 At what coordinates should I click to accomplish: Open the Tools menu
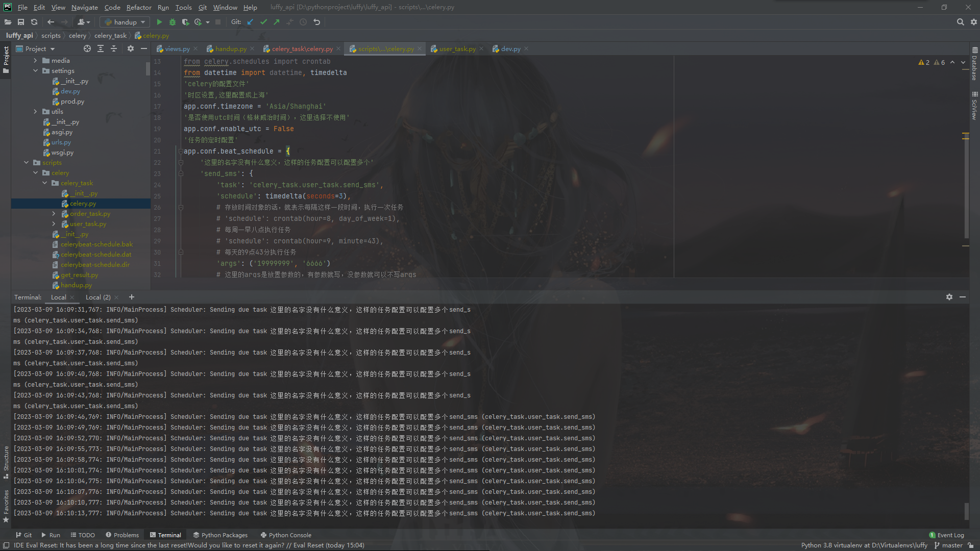pyautogui.click(x=183, y=7)
